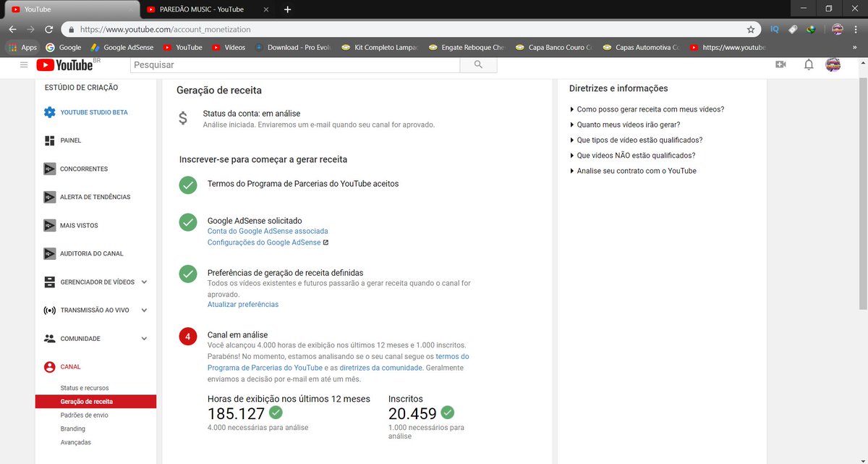Click the tag browser extension icon
Screen dimensions: 868x464
pos(793,30)
